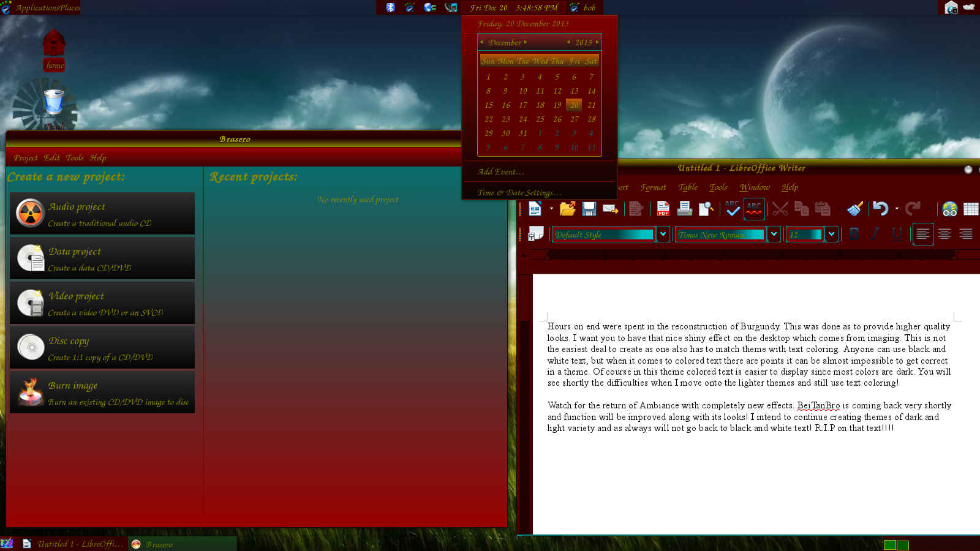The height and width of the screenshot is (551, 980).
Task: Select Burn image in Brasero
Action: [x=102, y=392]
